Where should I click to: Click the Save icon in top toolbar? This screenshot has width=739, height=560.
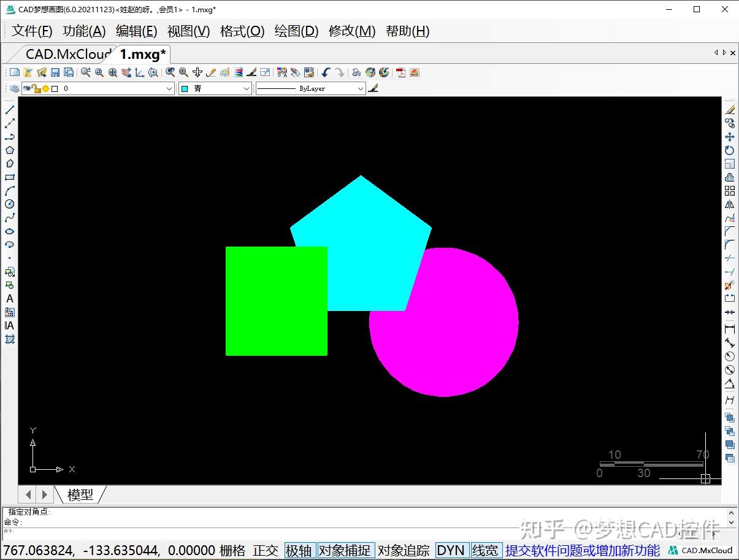coord(56,72)
